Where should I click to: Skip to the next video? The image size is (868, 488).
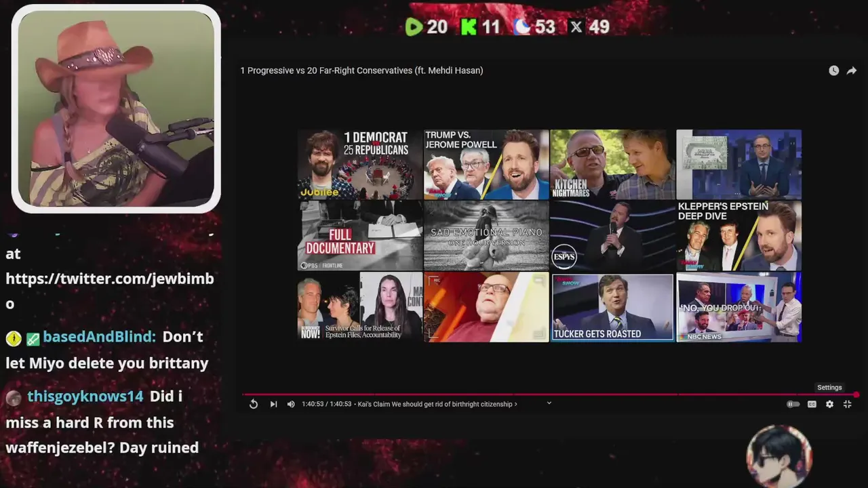click(273, 404)
